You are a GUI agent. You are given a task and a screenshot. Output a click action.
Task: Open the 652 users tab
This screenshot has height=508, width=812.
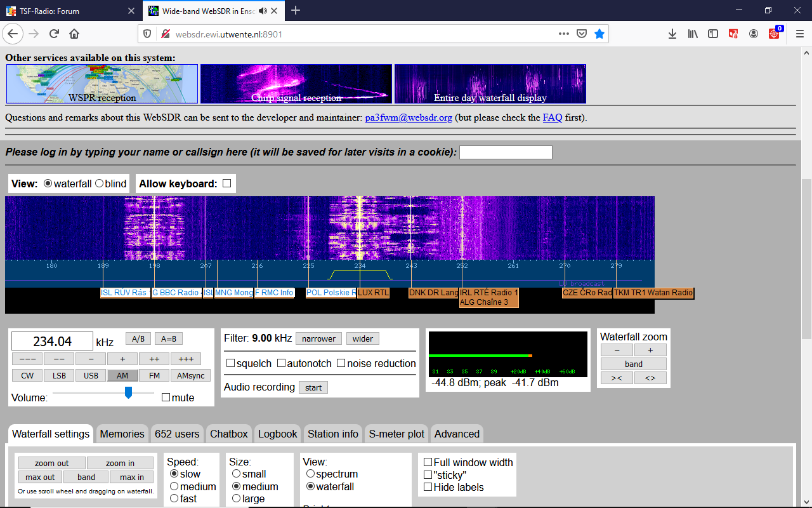177,434
